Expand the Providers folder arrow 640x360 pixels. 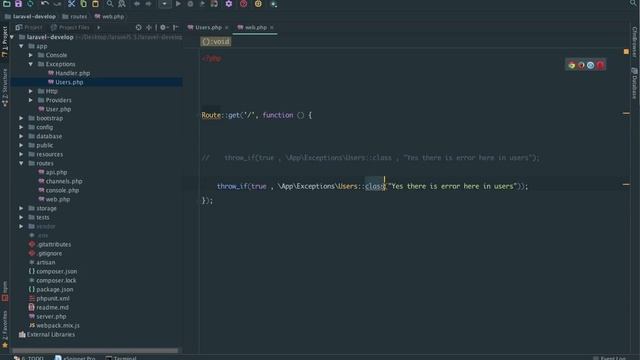[31, 100]
